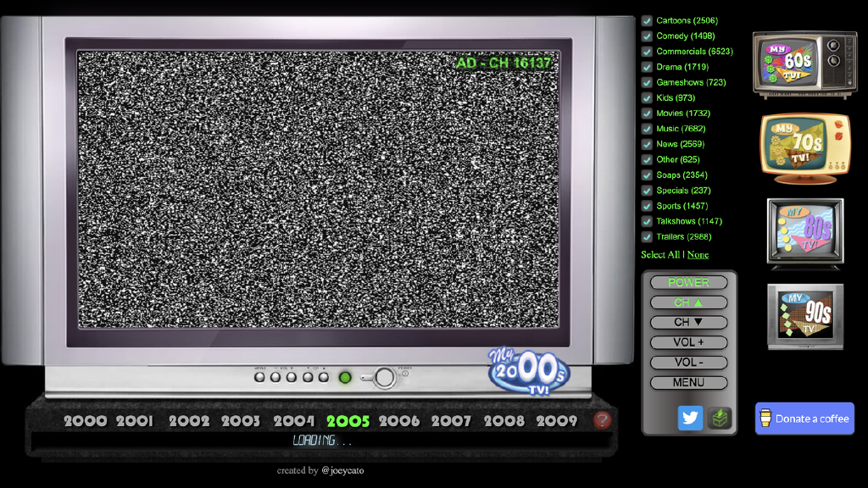Image resolution: width=868 pixels, height=488 pixels.
Task: Uncheck the Cartoons (2506) checkbox
Action: (x=647, y=21)
